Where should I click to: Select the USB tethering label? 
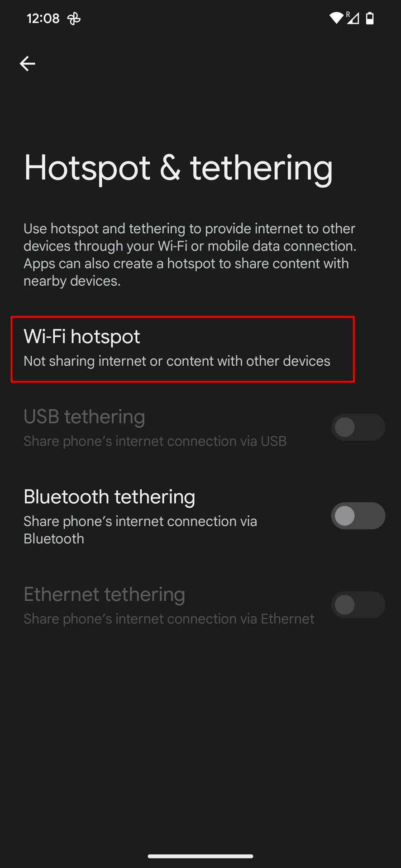(x=84, y=417)
